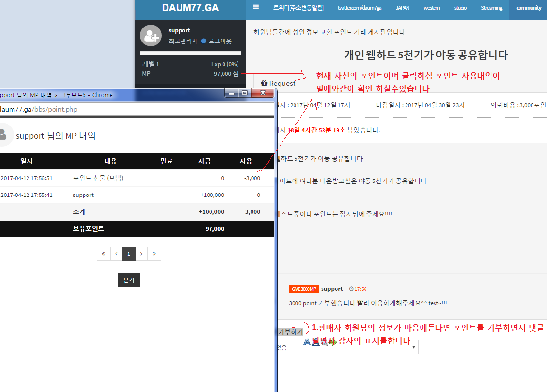Click the clock icon next to 17:56
Viewport: 547px width, 392px height.
351,289
